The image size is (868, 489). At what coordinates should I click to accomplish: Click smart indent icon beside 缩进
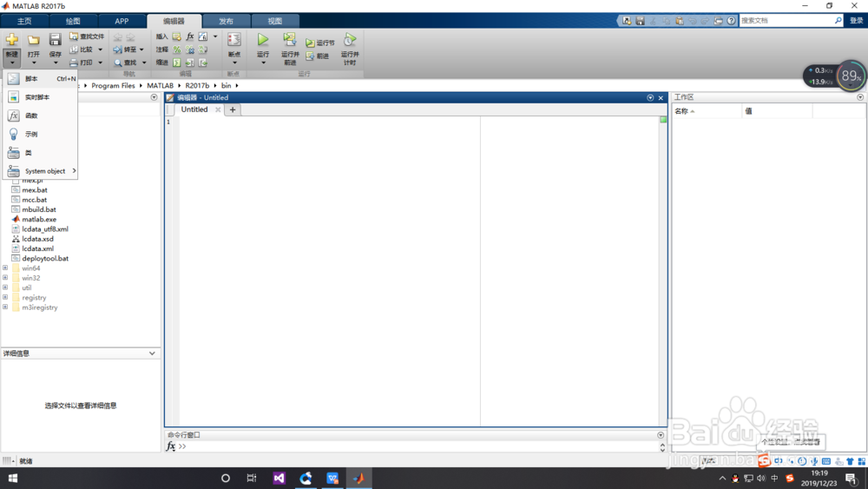point(176,63)
